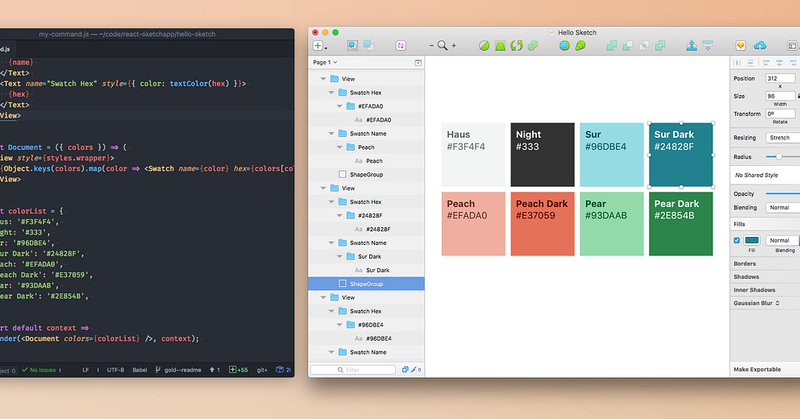Click the Bring Forward toolbar icon
This screenshot has height=419, width=800.
pyautogui.click(x=692, y=46)
